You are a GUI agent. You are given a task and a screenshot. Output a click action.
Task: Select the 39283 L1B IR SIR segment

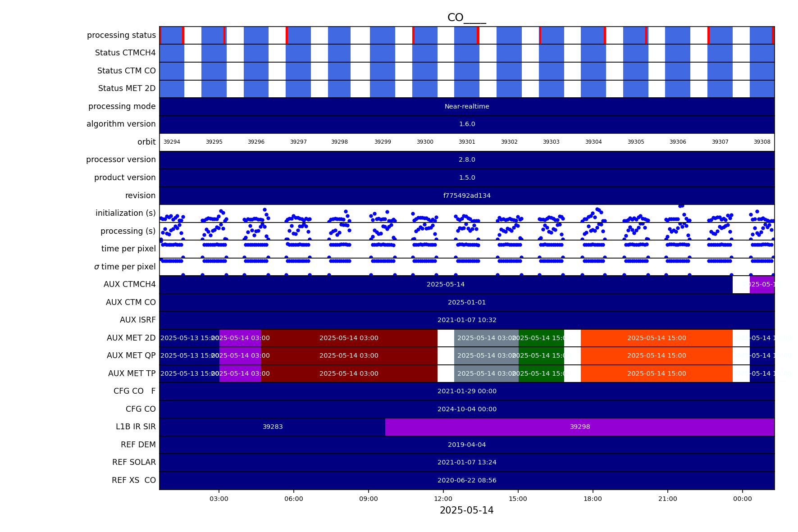[x=273, y=427]
